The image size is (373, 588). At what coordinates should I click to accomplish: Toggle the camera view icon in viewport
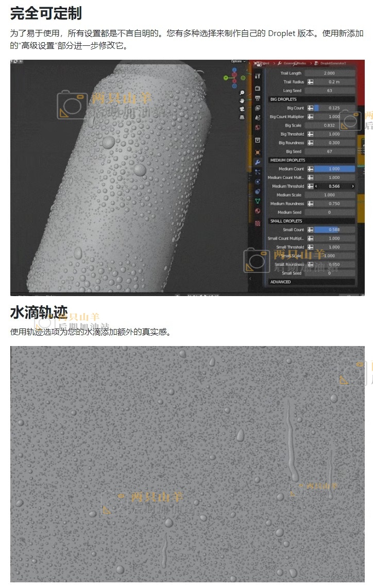click(242, 109)
